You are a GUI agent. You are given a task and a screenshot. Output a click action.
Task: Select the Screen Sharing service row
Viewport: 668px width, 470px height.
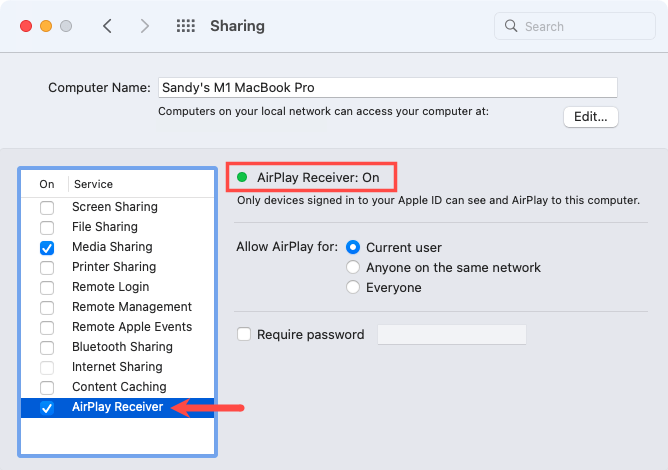click(118, 207)
